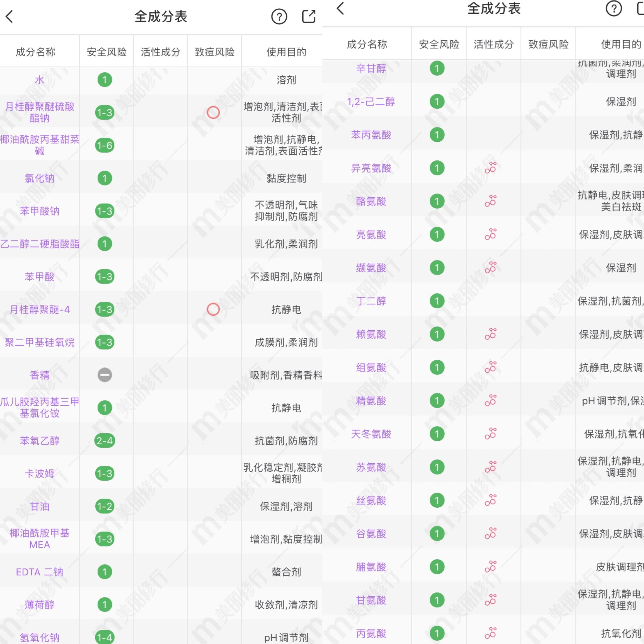
Task: Tap the active-ingredient molecule icon for 丙氨酸
Action: pyautogui.click(x=491, y=633)
